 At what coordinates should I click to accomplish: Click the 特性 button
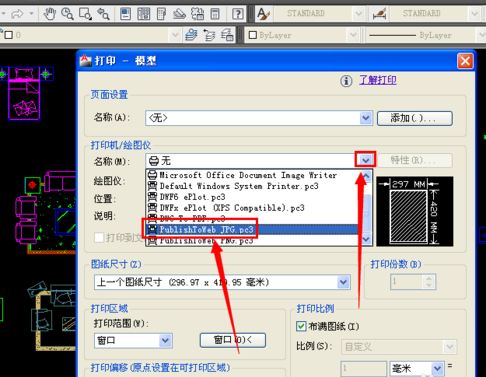pyautogui.click(x=415, y=160)
